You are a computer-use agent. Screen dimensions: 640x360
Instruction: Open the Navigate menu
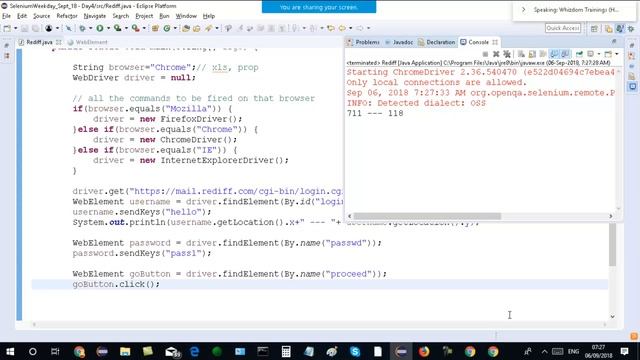pyautogui.click(x=95, y=16)
